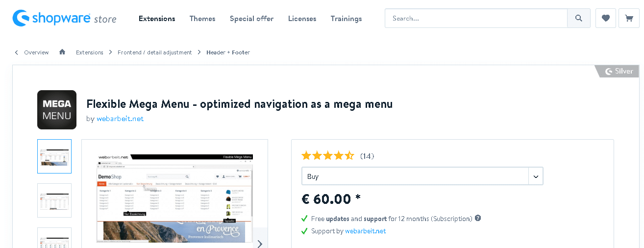Open the Buy purchase type dropdown

click(x=422, y=176)
